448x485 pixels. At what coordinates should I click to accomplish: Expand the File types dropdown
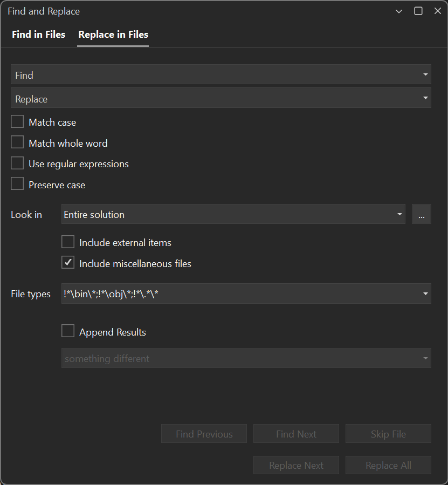(425, 293)
